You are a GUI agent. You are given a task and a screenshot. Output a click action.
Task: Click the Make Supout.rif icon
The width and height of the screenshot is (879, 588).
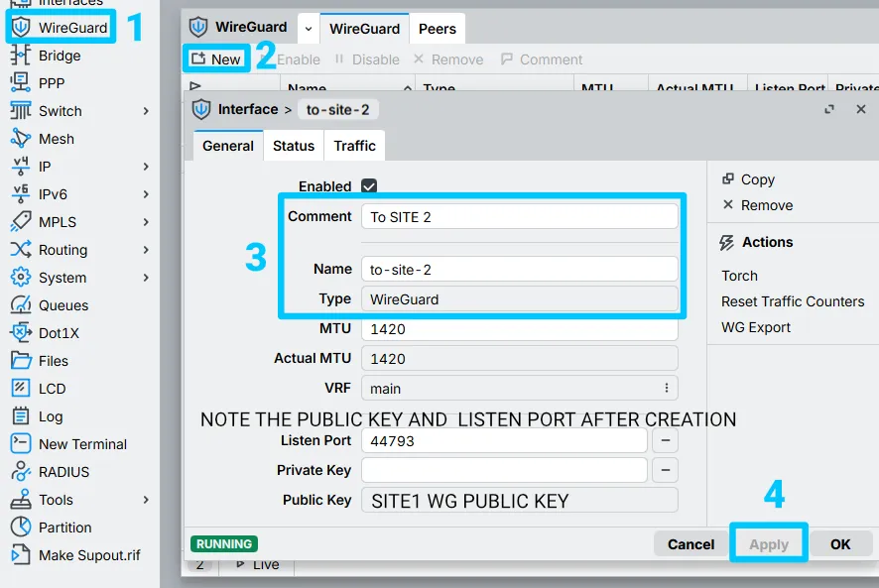(x=20, y=555)
